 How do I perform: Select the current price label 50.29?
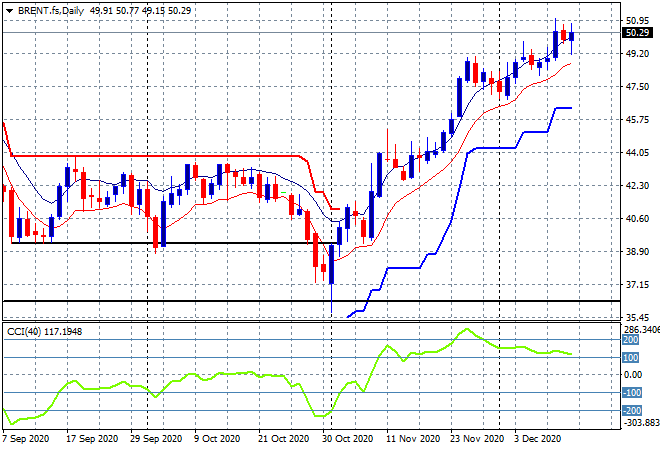click(637, 32)
